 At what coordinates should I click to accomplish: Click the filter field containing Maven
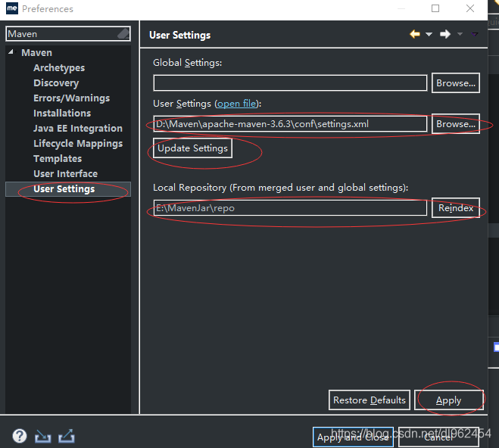point(68,34)
